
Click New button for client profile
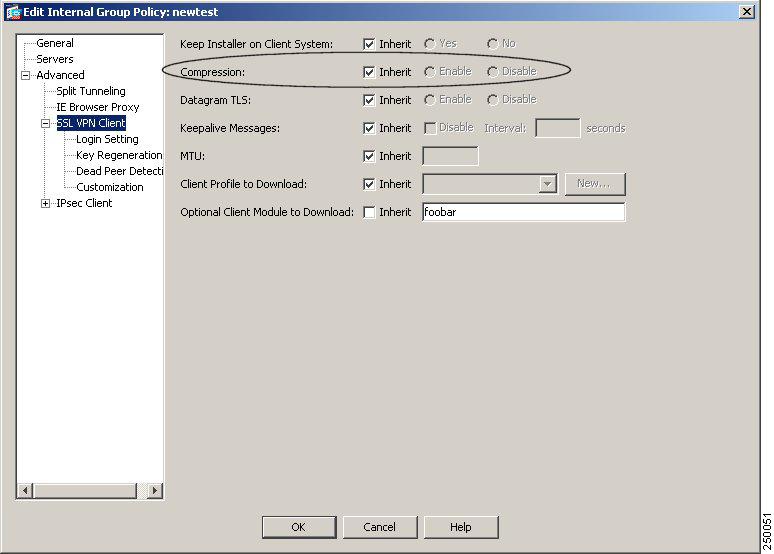(595, 184)
